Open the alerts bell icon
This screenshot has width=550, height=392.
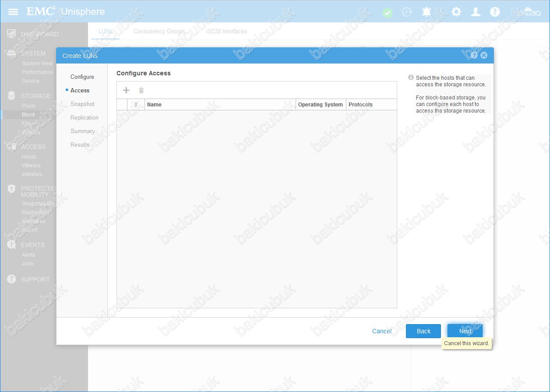point(426,12)
